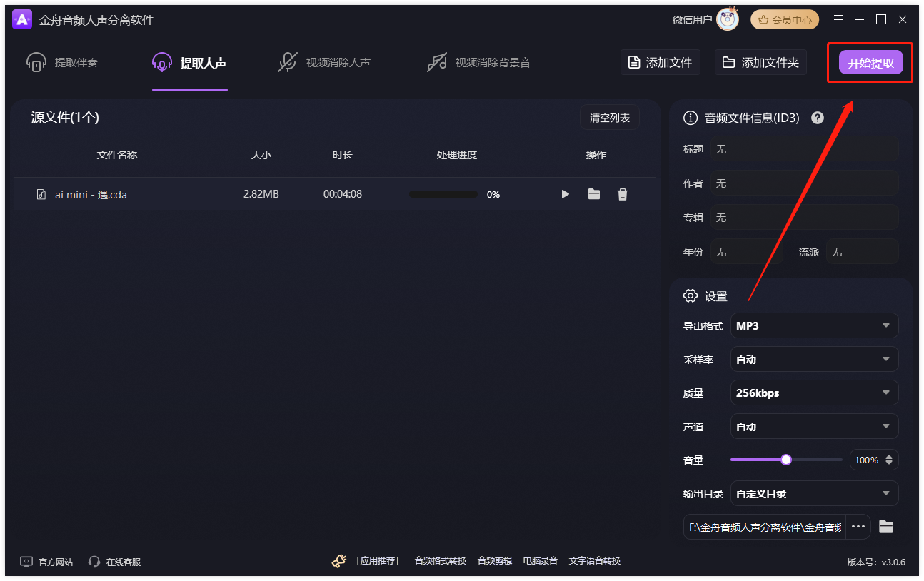Delete ai mini - 遇.cda from the list

coord(622,193)
